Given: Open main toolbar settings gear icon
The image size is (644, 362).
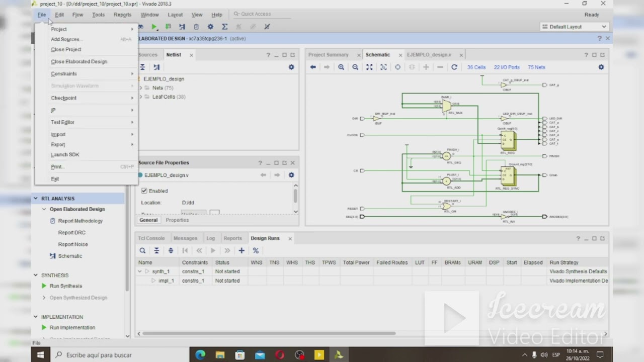Looking at the screenshot, I should tap(210, 27).
